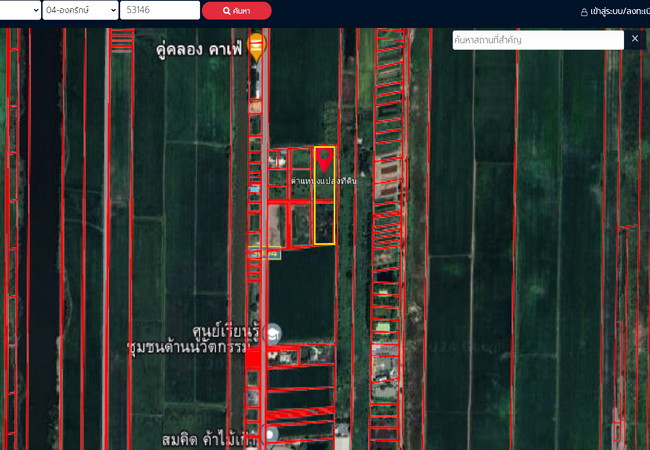Click the เข้าสู่ระบบ login link

pos(619,12)
